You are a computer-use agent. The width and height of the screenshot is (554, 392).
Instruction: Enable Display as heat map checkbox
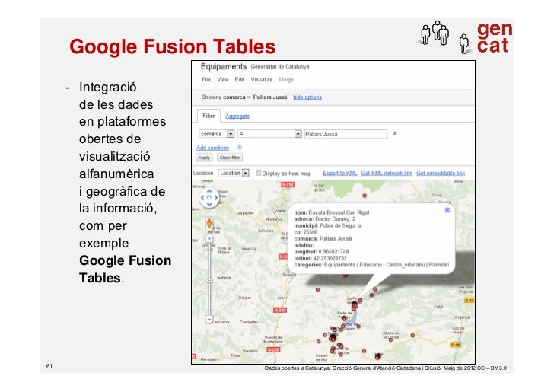click(258, 173)
